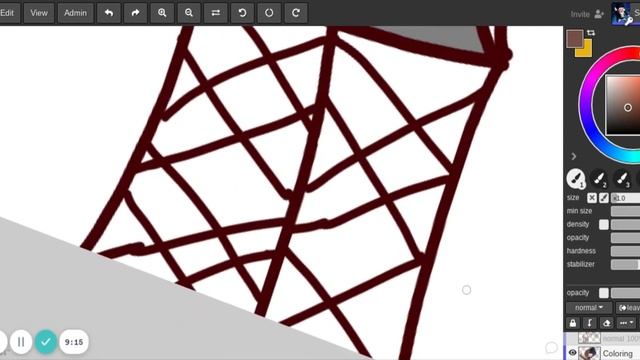Click the flip canvas horizontally icon
Screen dimensions: 640x360
[216, 13]
